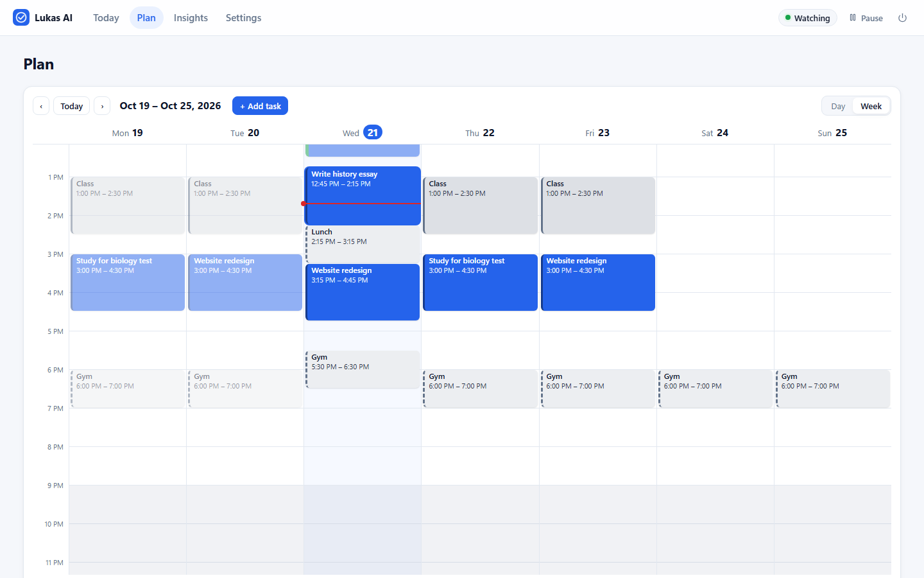Open Thursday's Class event
Viewport: 924px width, 578px height.
point(480,206)
